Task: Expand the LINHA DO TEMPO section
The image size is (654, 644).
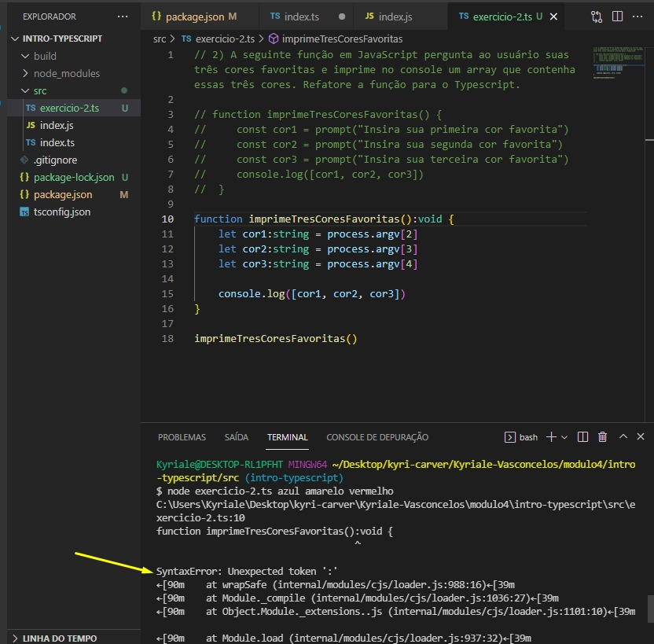Action: (59, 638)
